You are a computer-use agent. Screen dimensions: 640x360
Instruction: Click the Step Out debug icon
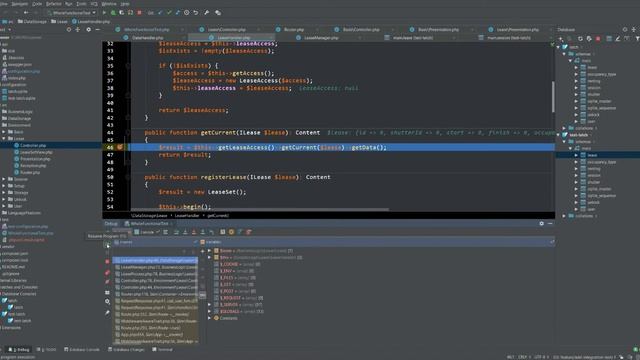click(x=202, y=232)
